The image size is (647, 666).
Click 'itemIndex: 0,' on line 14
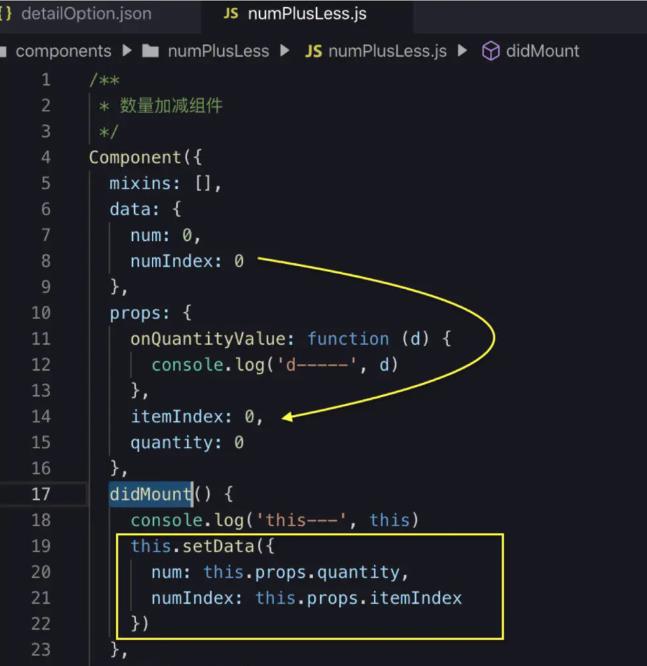point(197,417)
